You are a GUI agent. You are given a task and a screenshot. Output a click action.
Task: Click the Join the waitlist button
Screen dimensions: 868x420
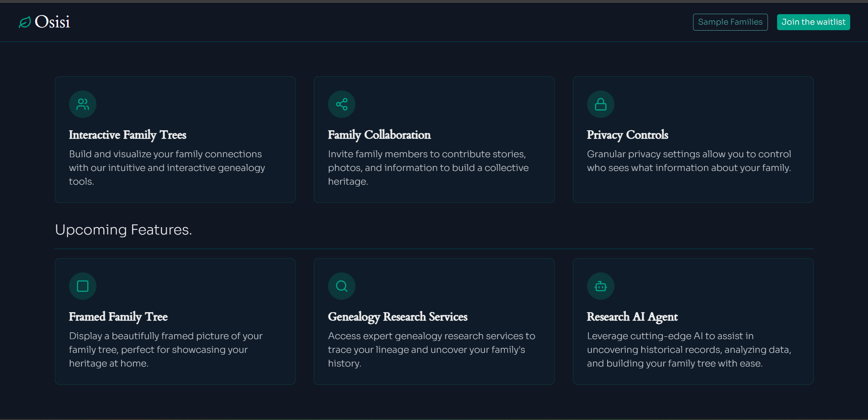813,22
